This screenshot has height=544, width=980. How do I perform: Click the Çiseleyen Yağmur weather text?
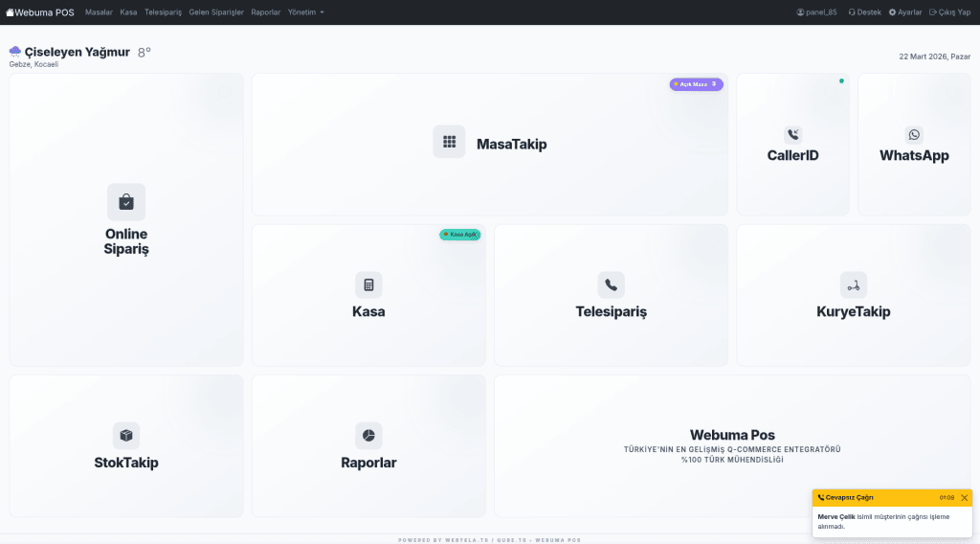(77, 52)
